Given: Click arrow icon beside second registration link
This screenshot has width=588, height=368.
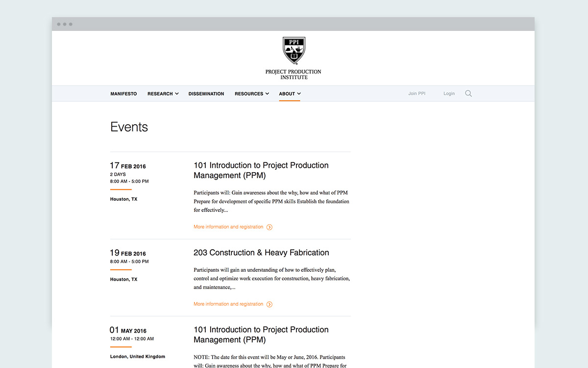Looking at the screenshot, I should [x=269, y=304].
